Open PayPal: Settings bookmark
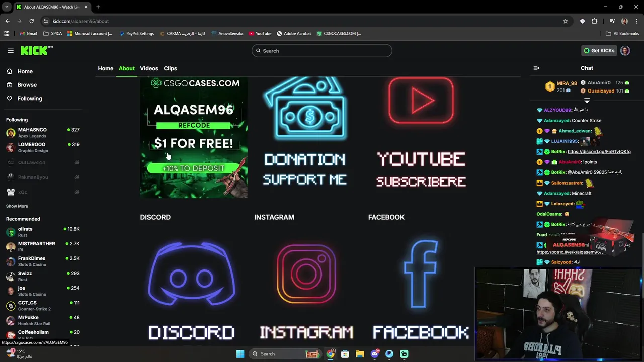 (x=136, y=34)
